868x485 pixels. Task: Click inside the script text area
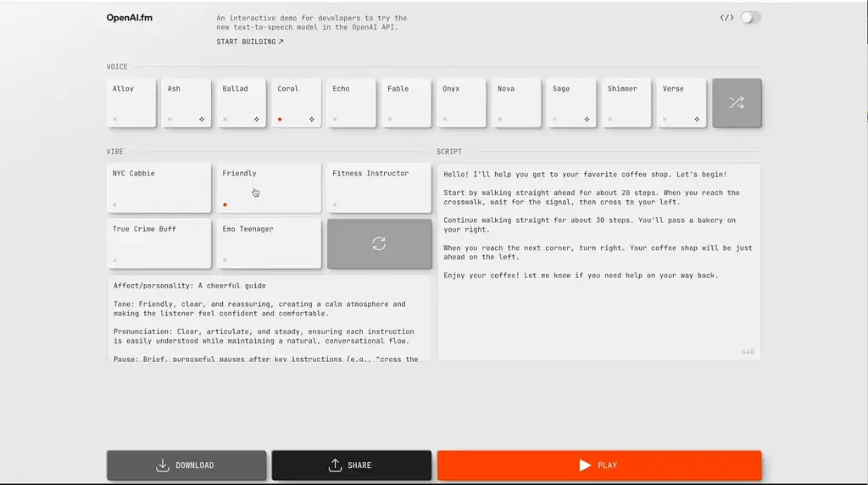pos(598,314)
